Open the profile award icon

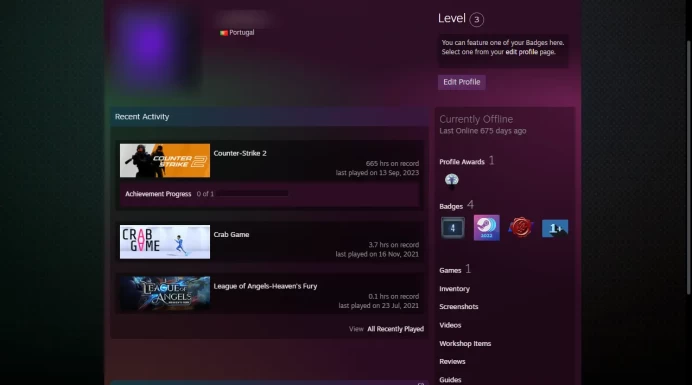[x=451, y=180]
